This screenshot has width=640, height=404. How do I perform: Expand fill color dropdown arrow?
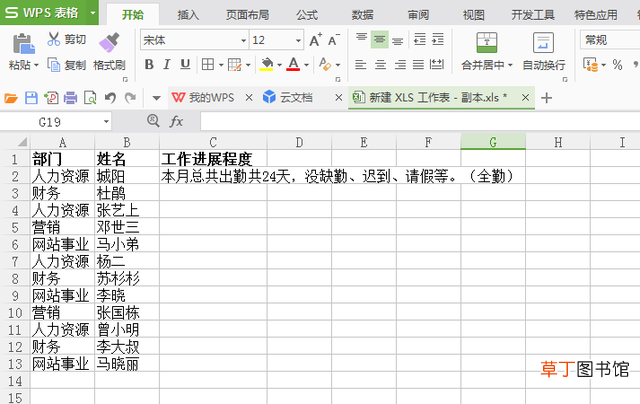click(280, 65)
